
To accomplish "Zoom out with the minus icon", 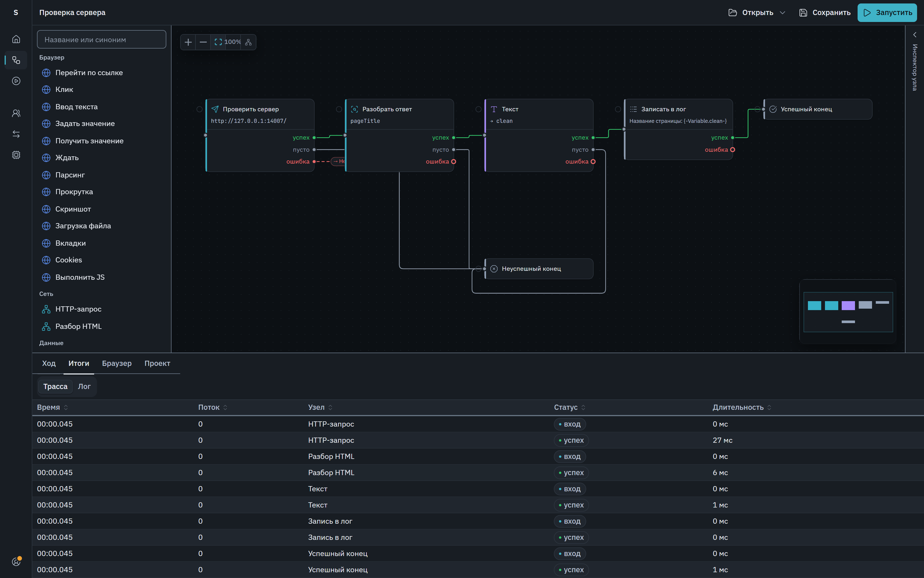I will (203, 42).
